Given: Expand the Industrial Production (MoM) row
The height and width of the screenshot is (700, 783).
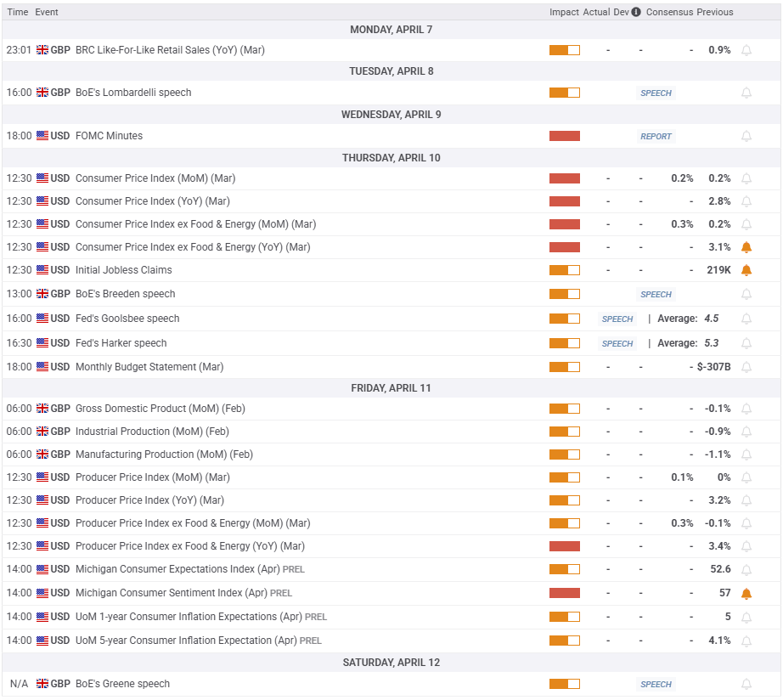Looking at the screenshot, I should coord(152,432).
